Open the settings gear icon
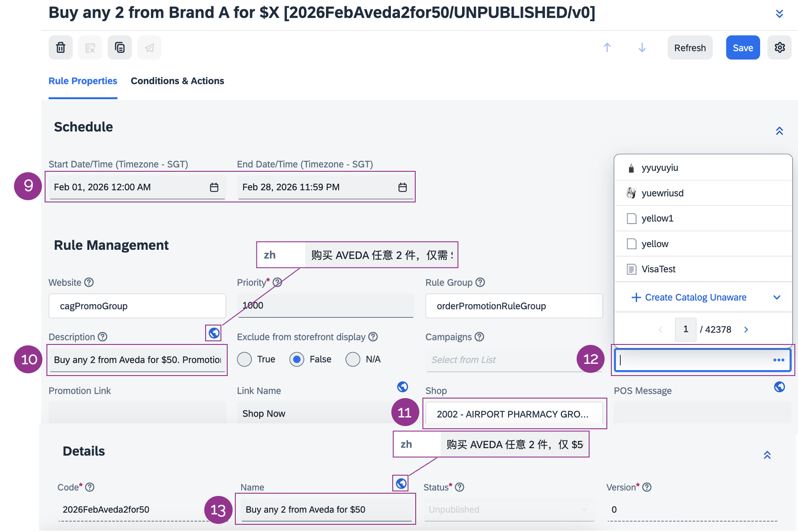The image size is (798, 532). 780,47
